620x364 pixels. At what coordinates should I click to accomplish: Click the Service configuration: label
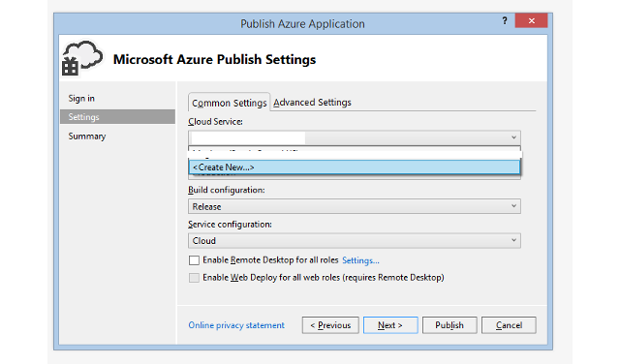231,225
